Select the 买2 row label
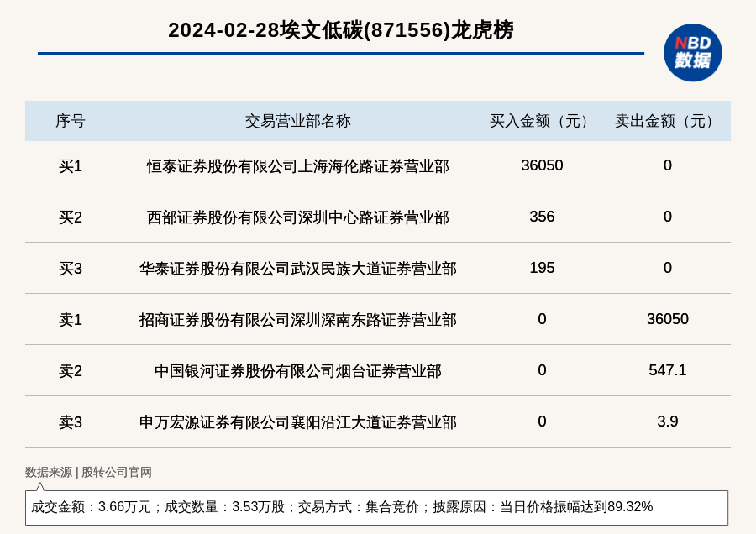756x534 pixels. point(71,217)
